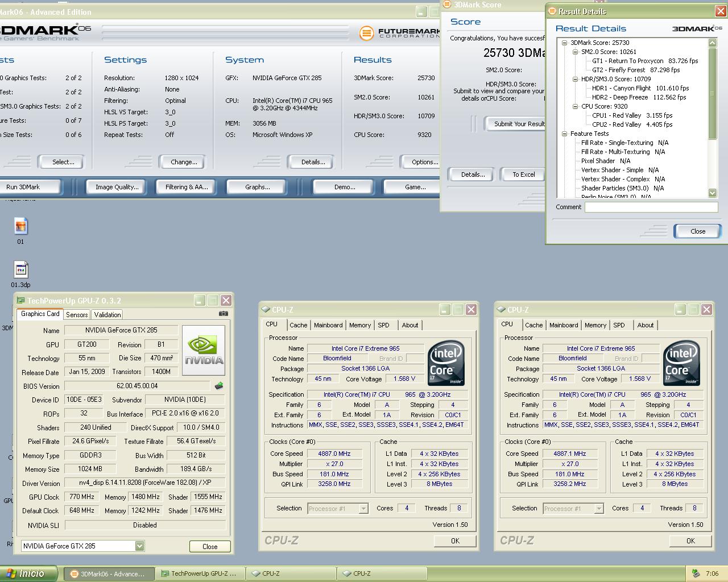Open the About tab in left CPU-Z
Screen dimensions: 728x582
tap(409, 325)
